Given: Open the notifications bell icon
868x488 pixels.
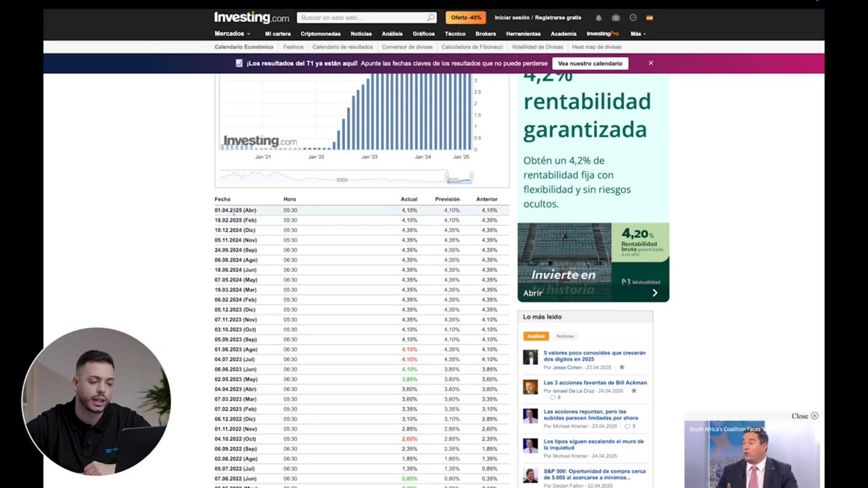Looking at the screenshot, I should pyautogui.click(x=598, y=18).
